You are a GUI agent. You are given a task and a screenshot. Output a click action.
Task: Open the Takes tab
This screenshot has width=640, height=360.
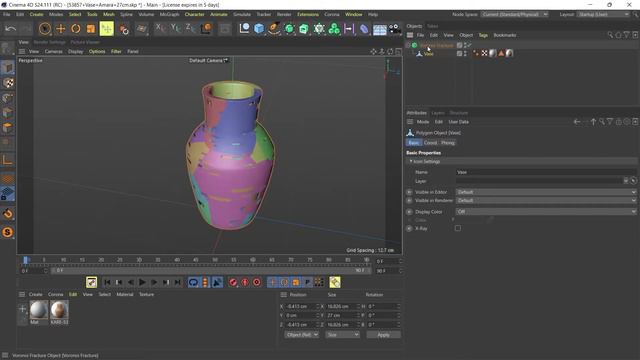(432, 26)
